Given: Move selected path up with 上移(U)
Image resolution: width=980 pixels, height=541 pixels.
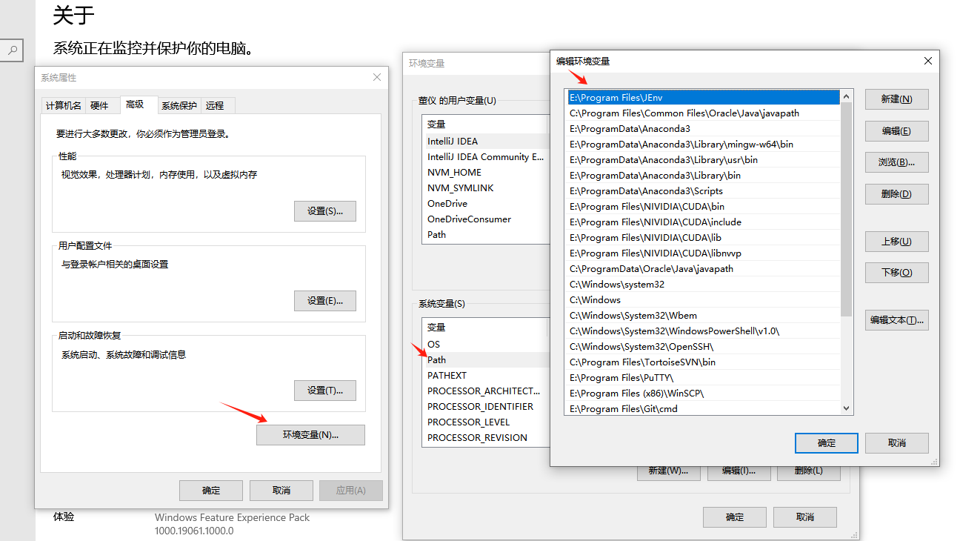Looking at the screenshot, I should point(896,240).
